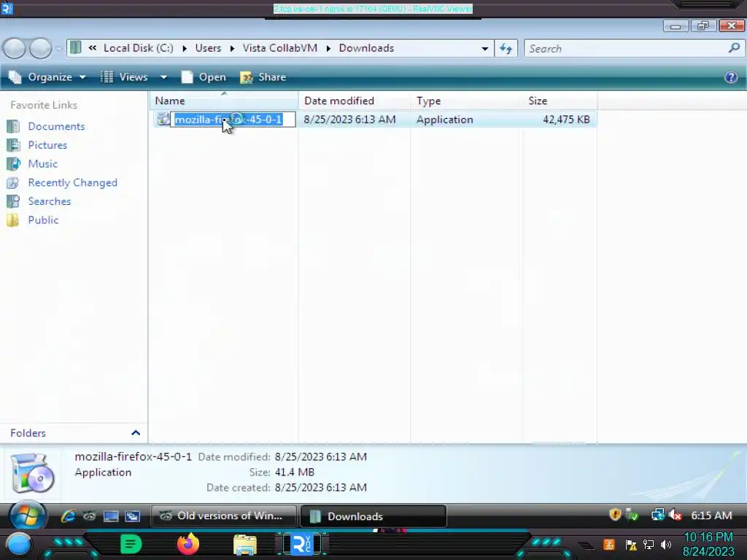Image resolution: width=747 pixels, height=560 pixels.
Task: Click the 6:15 AM Vista taskbar clock
Action: point(711,516)
